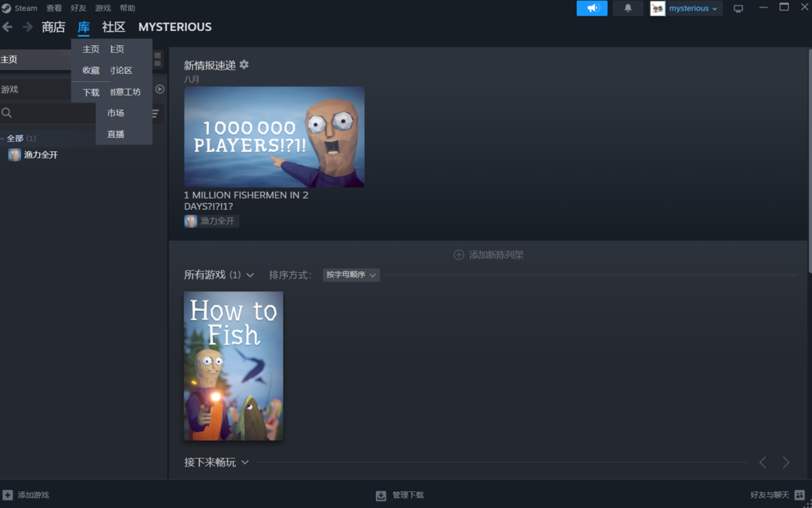Open the 查看 menu
Image resolution: width=812 pixels, height=508 pixels.
pyautogui.click(x=54, y=8)
